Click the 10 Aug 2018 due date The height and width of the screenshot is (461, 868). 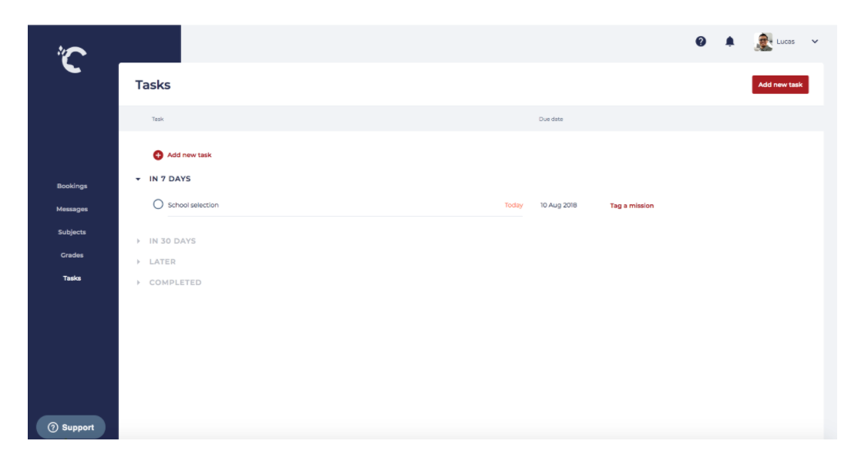click(x=558, y=206)
